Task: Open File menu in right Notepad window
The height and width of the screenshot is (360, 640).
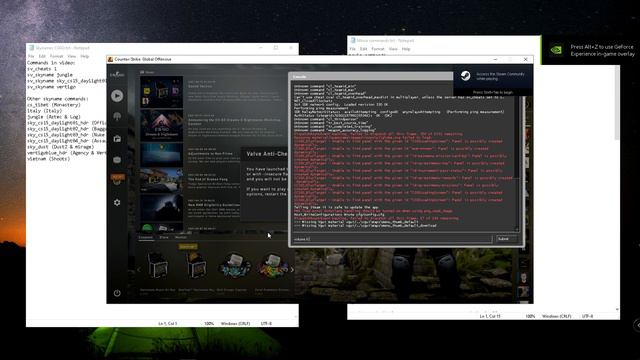Action: 353,49
